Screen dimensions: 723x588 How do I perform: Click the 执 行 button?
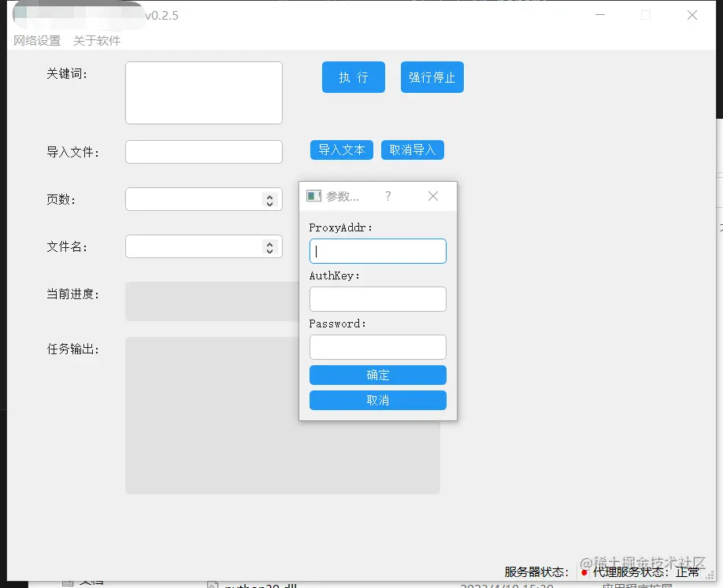pos(353,77)
